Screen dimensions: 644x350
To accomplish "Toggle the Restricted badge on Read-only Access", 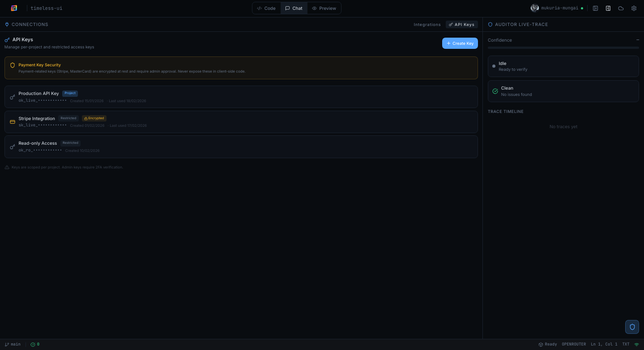I will [x=70, y=143].
